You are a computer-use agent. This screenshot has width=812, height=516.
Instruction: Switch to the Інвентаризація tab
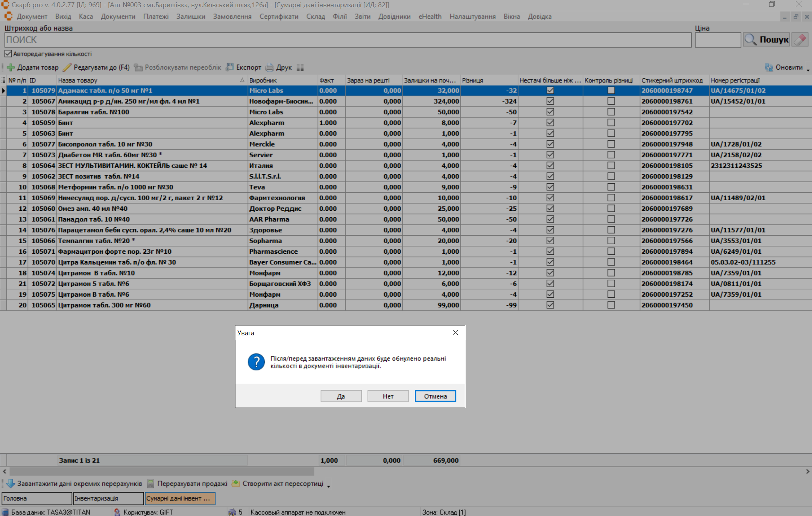(x=108, y=498)
